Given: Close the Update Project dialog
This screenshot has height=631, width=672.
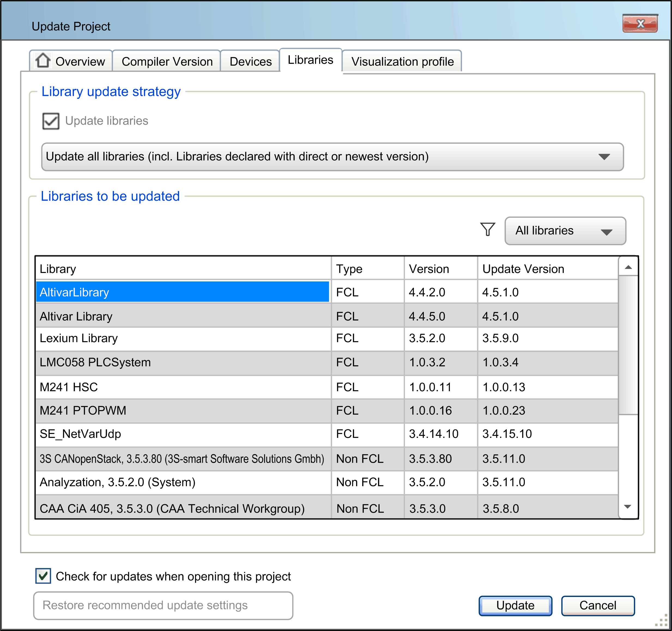Looking at the screenshot, I should tap(641, 24).
